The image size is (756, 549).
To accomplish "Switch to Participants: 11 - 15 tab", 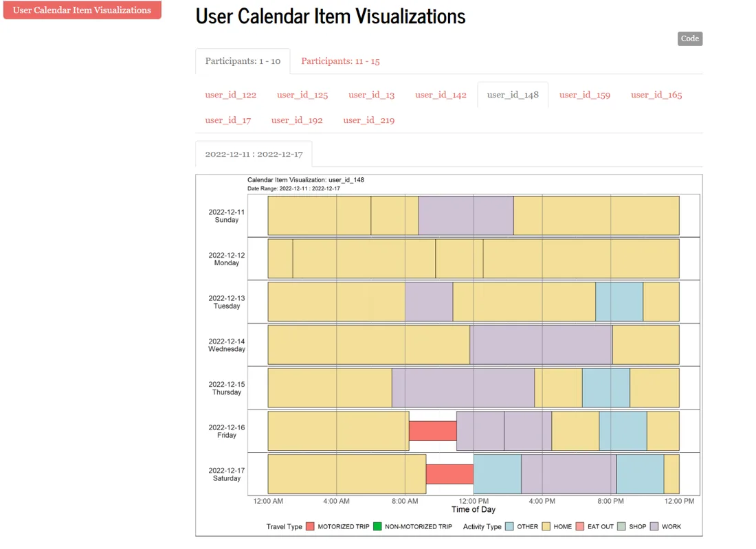I will (x=340, y=61).
